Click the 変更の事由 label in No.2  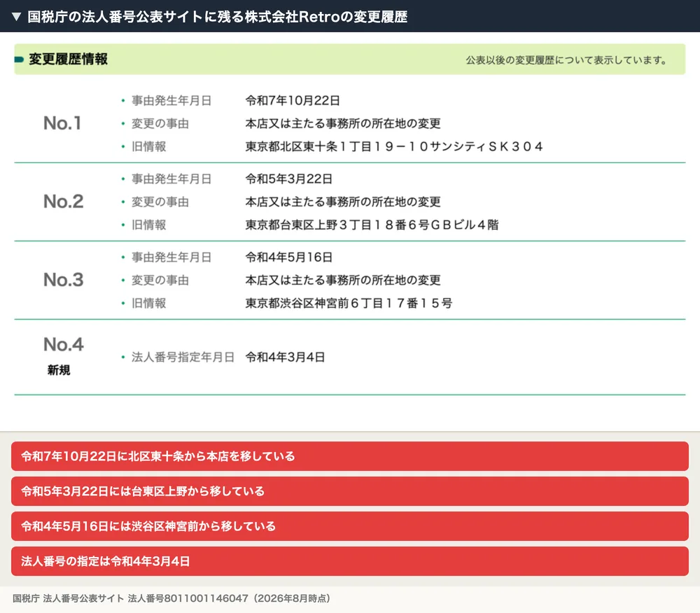pyautogui.click(x=160, y=202)
